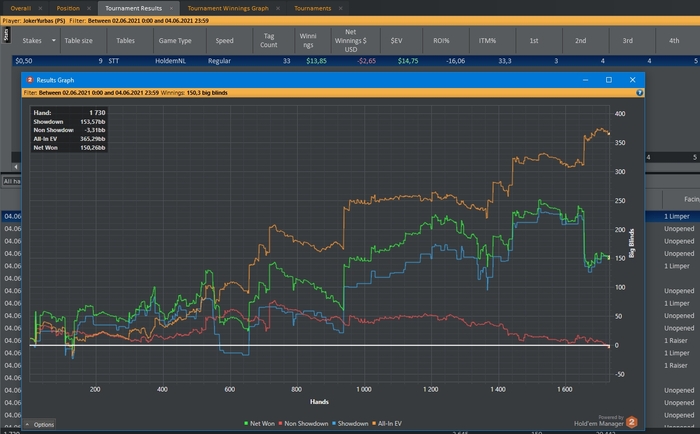Toggle the Showdown legend entry

coord(350,423)
